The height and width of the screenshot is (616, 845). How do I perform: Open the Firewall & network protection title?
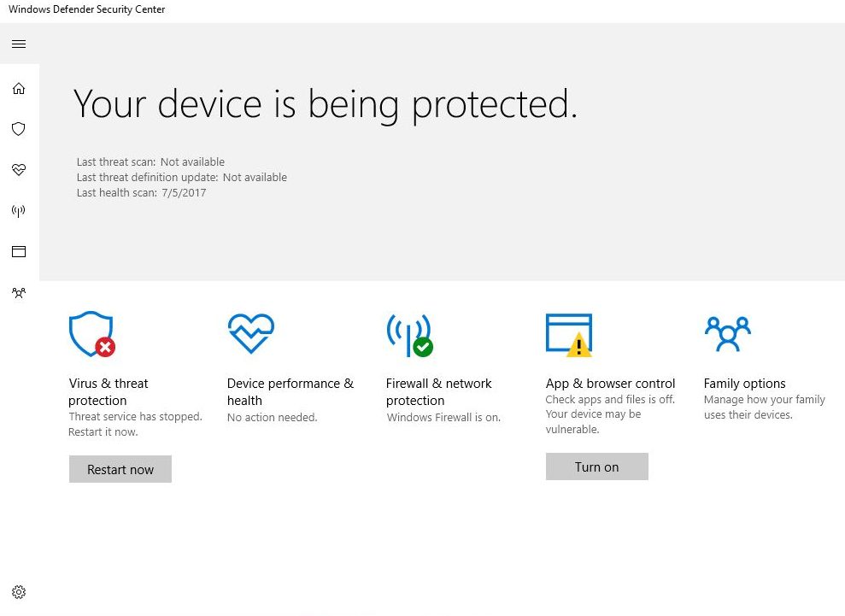tap(438, 392)
